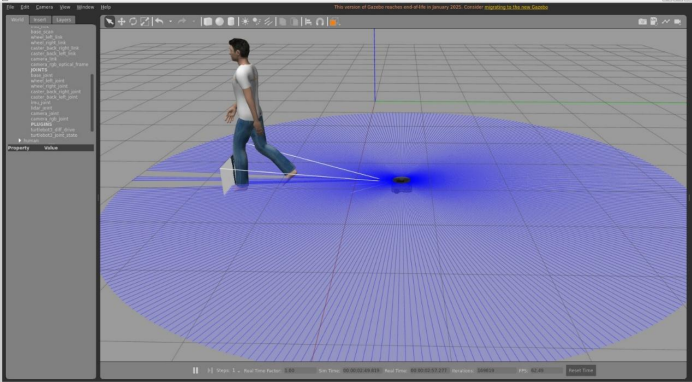
Task: Click the Sim Time readout value
Action: 361,371
